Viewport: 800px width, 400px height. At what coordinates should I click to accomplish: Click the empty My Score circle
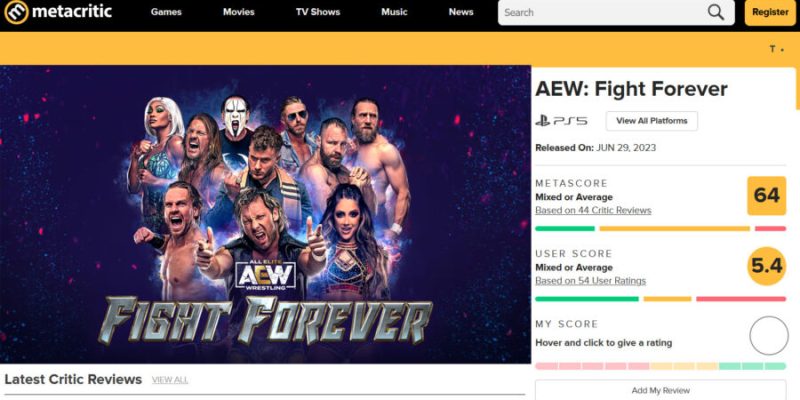(x=769, y=336)
